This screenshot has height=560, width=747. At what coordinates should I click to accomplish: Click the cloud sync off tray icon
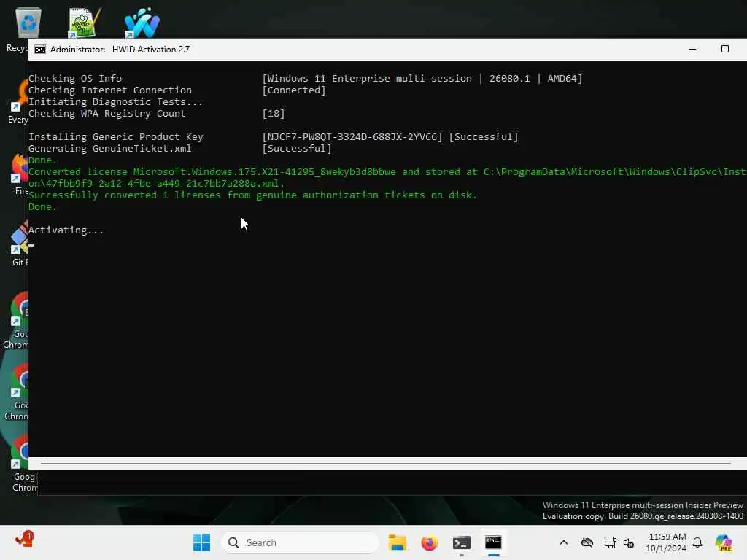pos(587,542)
